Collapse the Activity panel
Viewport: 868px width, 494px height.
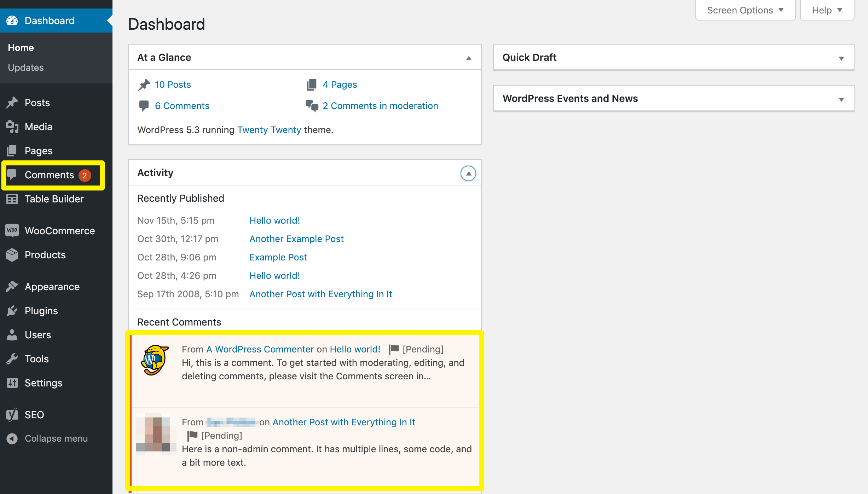[468, 173]
